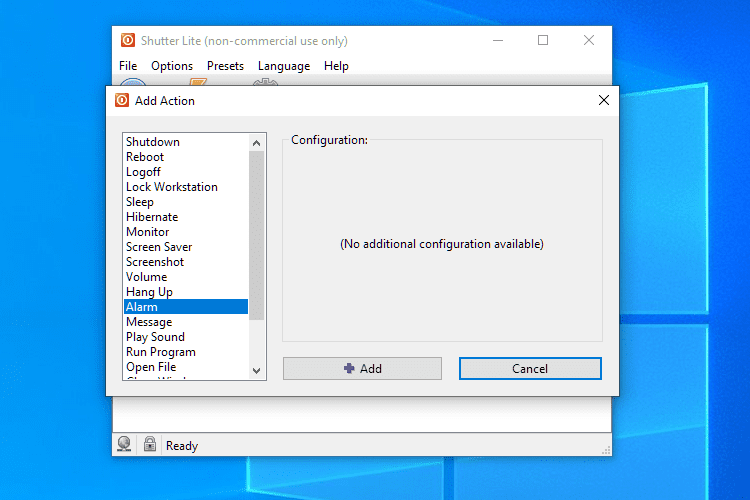
Task: Select the highlighted Alarm action
Action: [x=186, y=307]
